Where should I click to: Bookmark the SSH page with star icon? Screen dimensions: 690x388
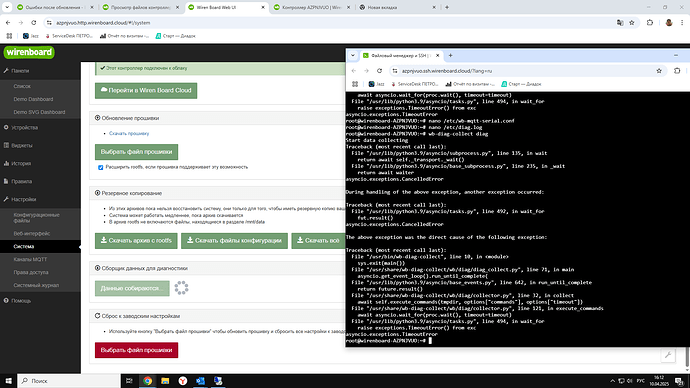[659, 71]
